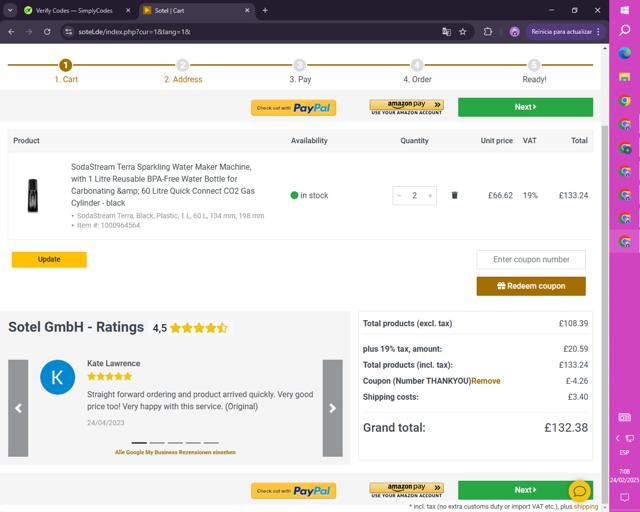Image resolution: width=640 pixels, height=512 pixels.
Task: Open Windows taskbar search
Action: 624,30
